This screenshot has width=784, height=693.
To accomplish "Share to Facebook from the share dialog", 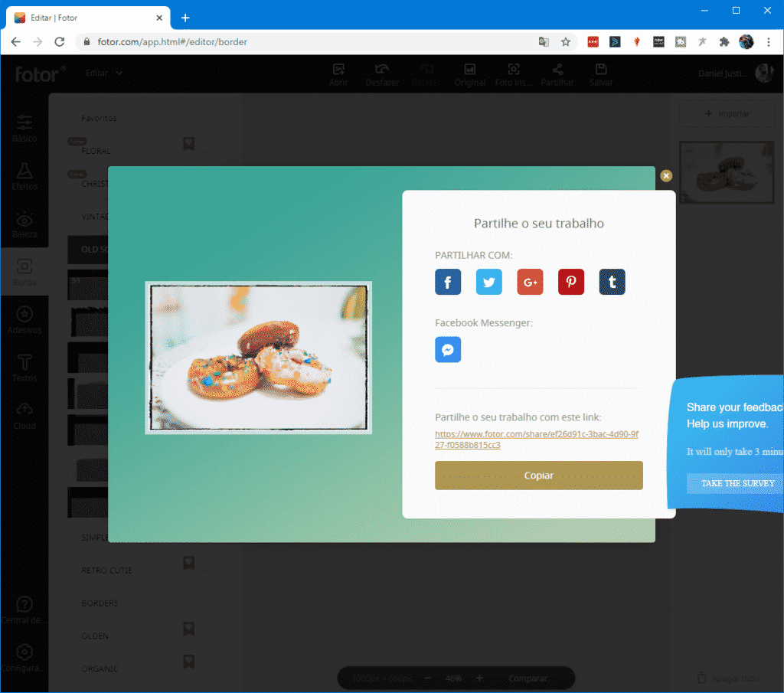I will (x=448, y=282).
